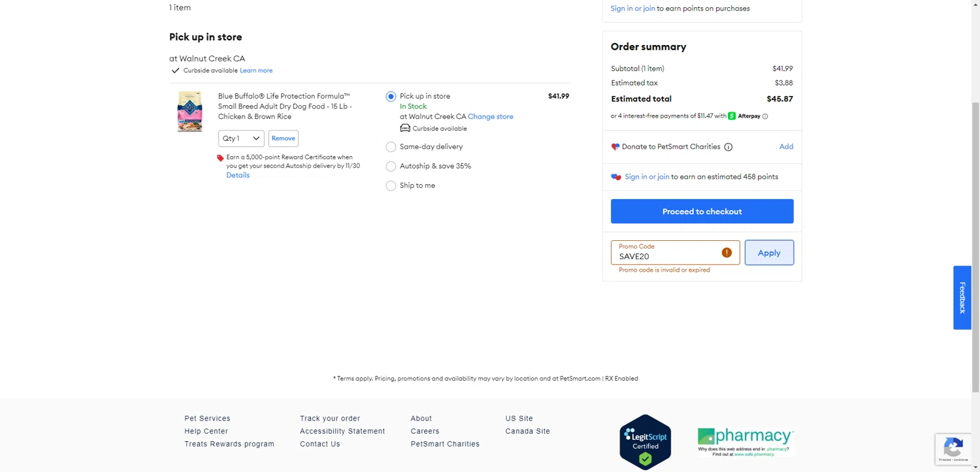Click the Order summary heading
The height and width of the screenshot is (472, 980).
[x=648, y=47]
